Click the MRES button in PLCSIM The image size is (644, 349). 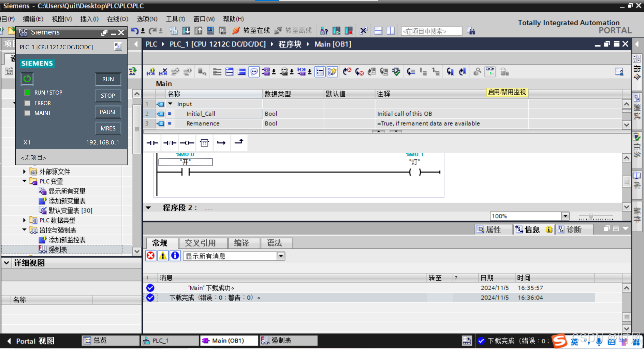point(108,128)
